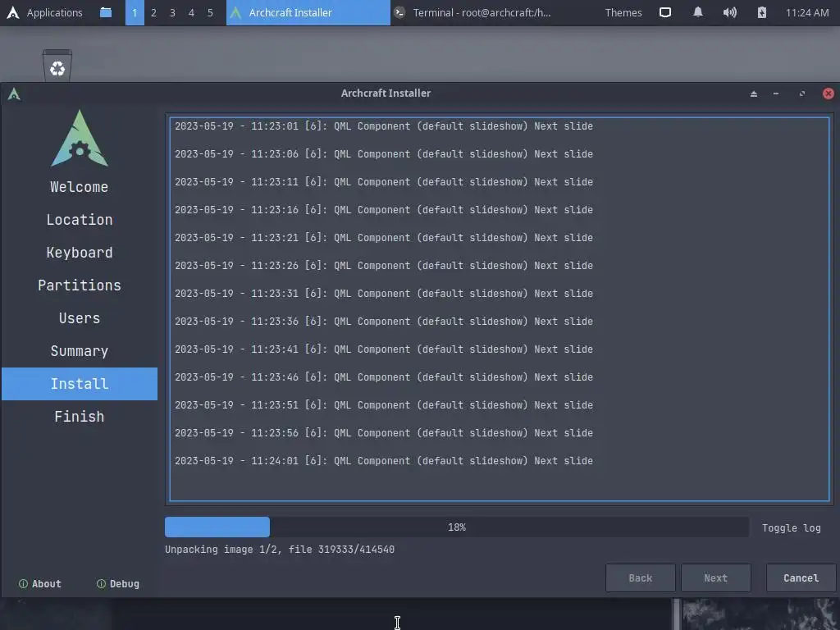Switch to workspace 5

click(210, 12)
